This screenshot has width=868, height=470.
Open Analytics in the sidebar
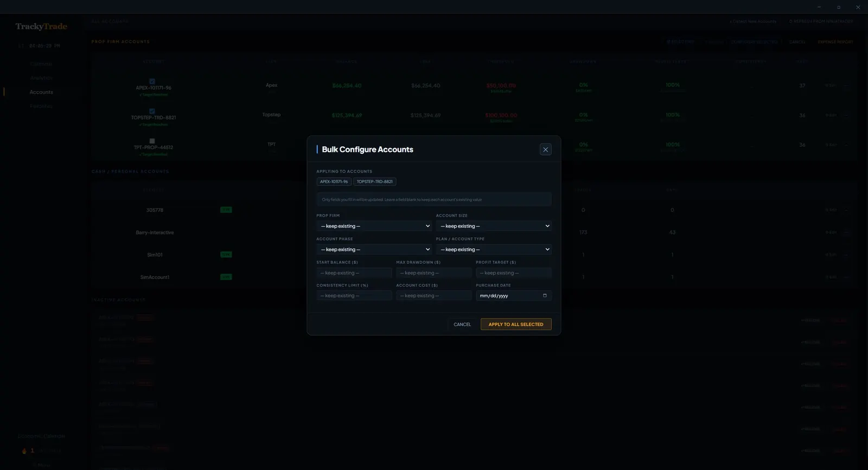click(41, 78)
